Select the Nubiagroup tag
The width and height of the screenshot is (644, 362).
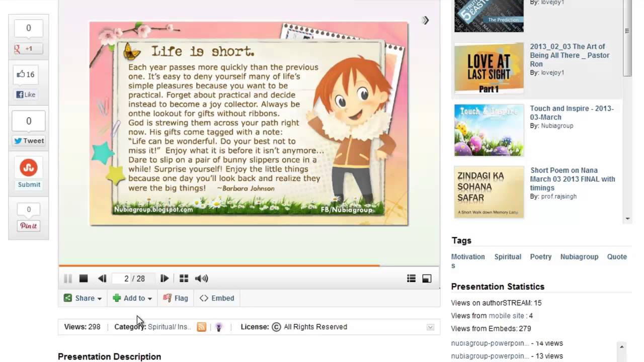coord(579,256)
